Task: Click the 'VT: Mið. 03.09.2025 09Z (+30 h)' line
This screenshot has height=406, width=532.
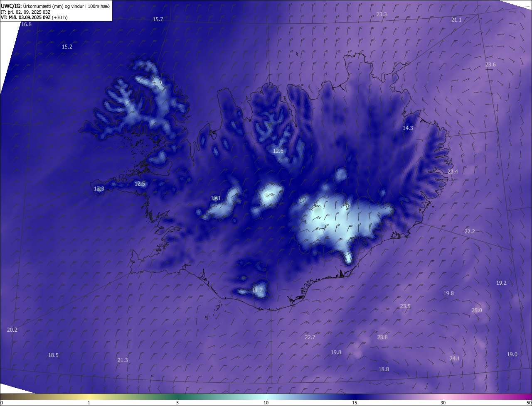Action: coord(34,17)
